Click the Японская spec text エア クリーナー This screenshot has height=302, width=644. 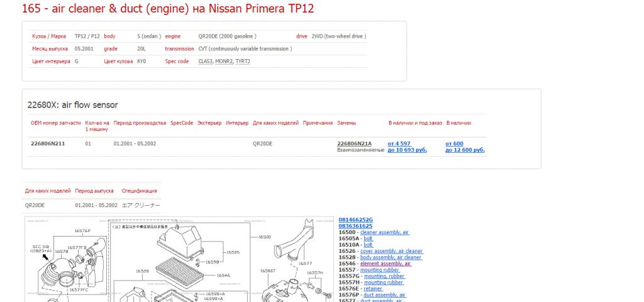141,205
